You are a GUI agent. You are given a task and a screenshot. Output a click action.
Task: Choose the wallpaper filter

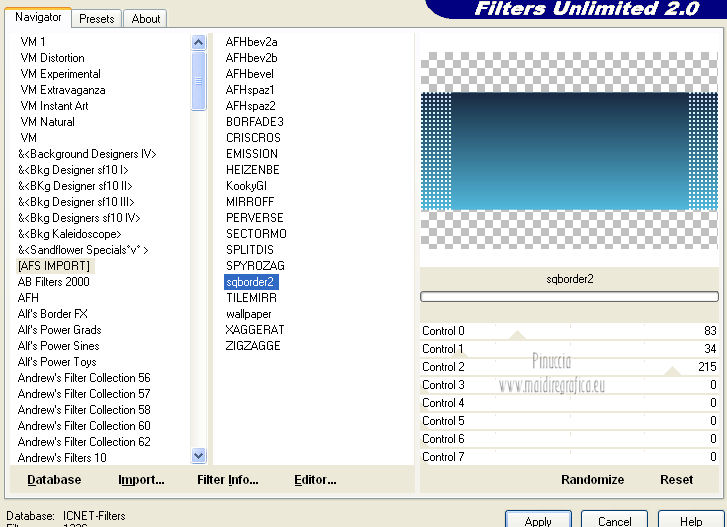[x=249, y=314]
